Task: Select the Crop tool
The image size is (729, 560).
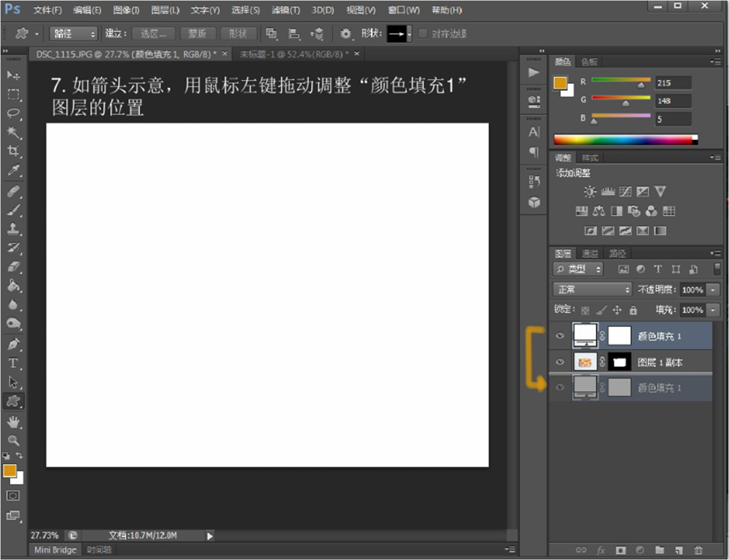Action: pos(13,151)
